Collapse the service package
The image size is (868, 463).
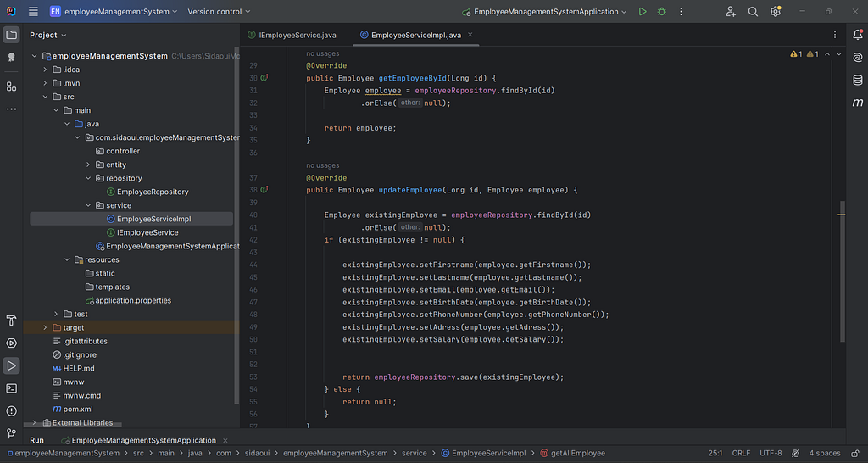pos(88,205)
